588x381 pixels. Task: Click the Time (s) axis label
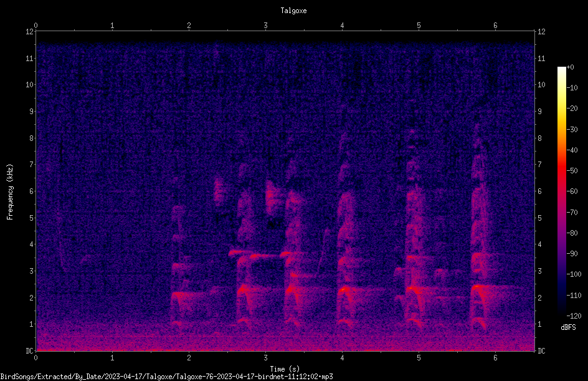[x=285, y=369]
